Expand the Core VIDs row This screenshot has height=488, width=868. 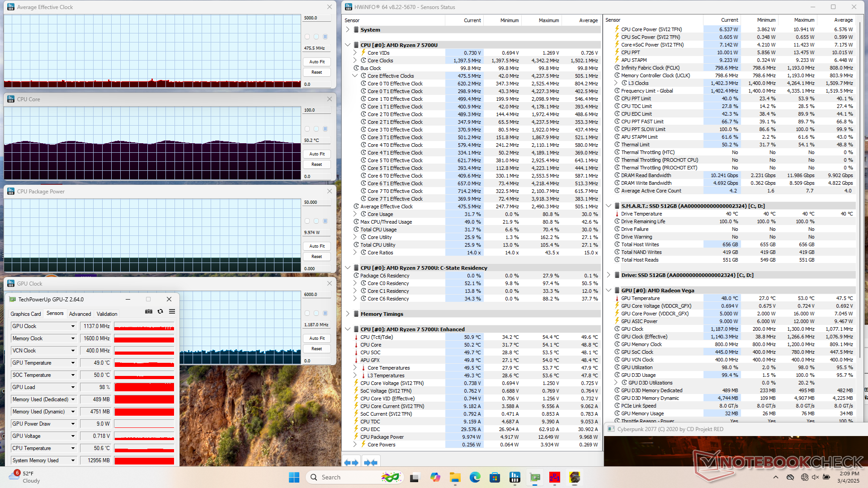tap(355, 53)
